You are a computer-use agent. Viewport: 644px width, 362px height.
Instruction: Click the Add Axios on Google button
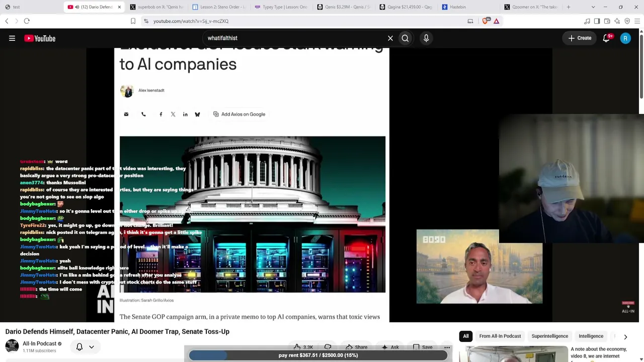[239, 114]
